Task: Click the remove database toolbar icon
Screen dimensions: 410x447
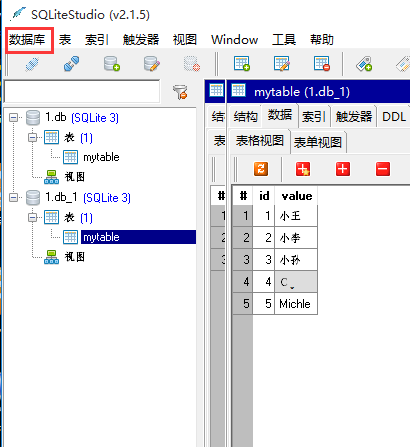Action: (x=192, y=64)
